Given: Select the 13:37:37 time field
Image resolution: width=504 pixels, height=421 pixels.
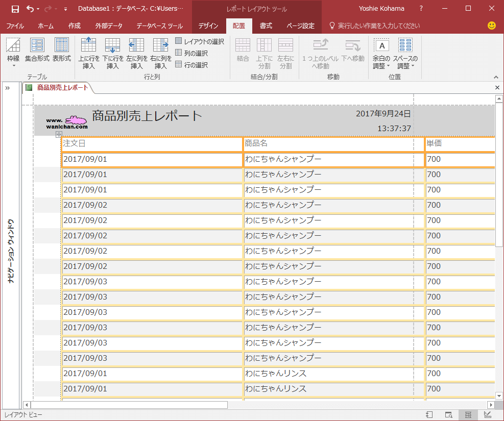Looking at the screenshot, I should coord(394,129).
